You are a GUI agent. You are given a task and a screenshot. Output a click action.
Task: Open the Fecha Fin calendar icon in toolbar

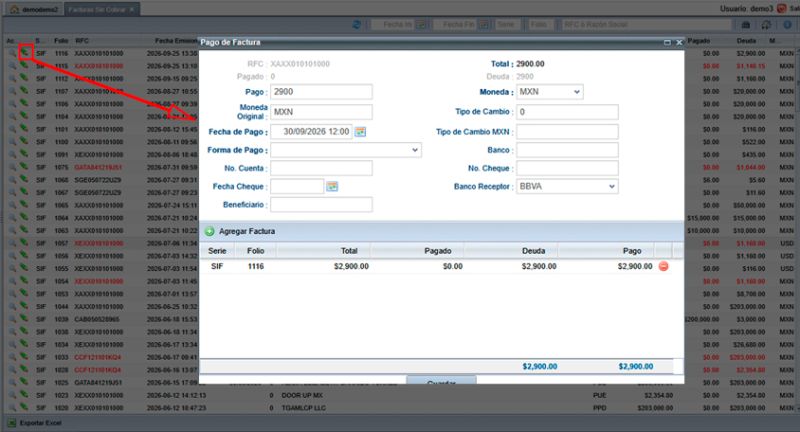pyautogui.click(x=484, y=24)
